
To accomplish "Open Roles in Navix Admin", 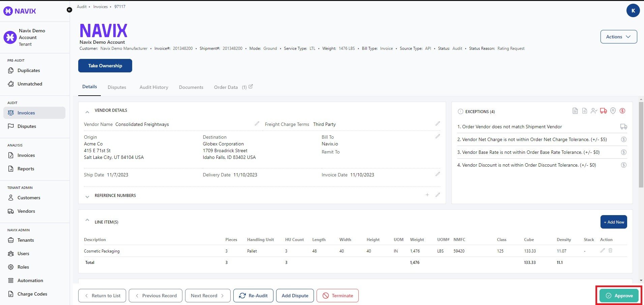I will pyautogui.click(x=34, y=267).
